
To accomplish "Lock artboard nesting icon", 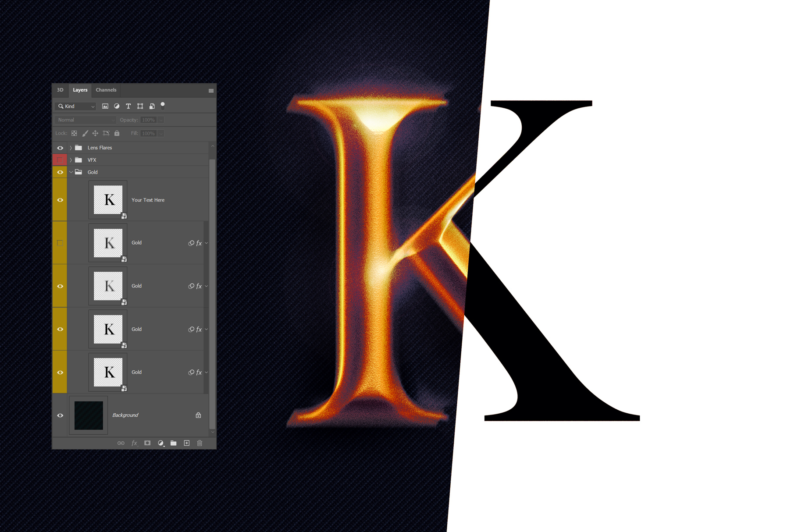I will pyautogui.click(x=106, y=133).
